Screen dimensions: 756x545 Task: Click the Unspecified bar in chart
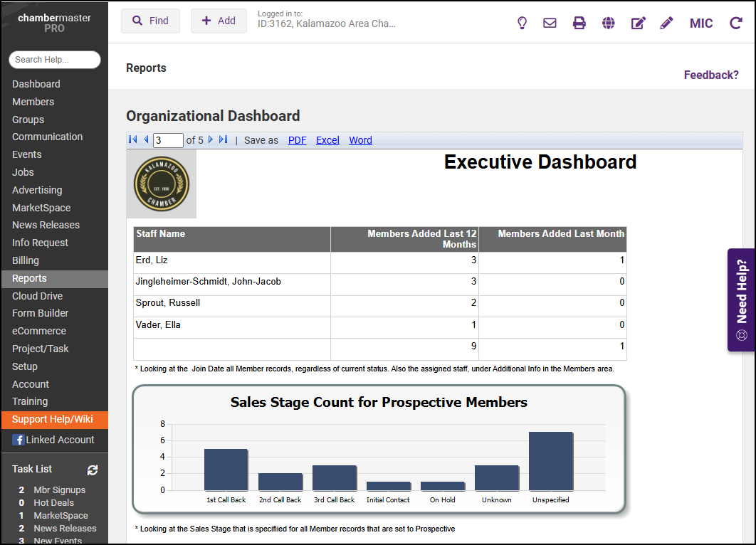pos(551,461)
